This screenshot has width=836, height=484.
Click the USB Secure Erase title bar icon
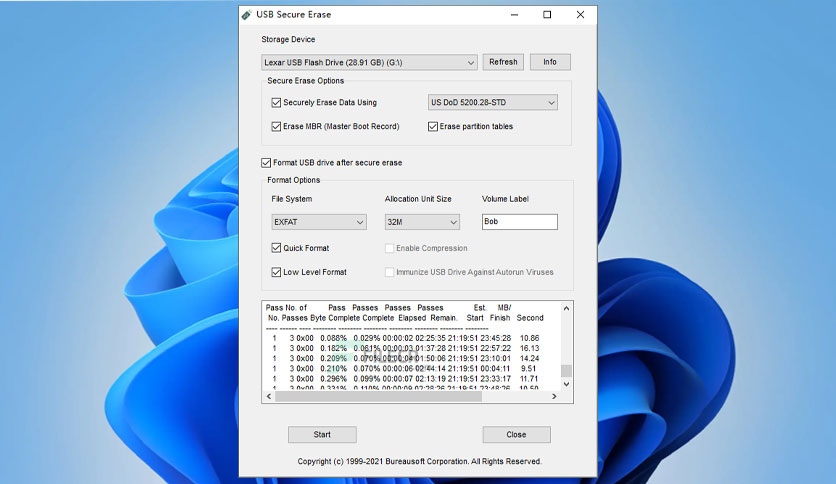[x=248, y=15]
